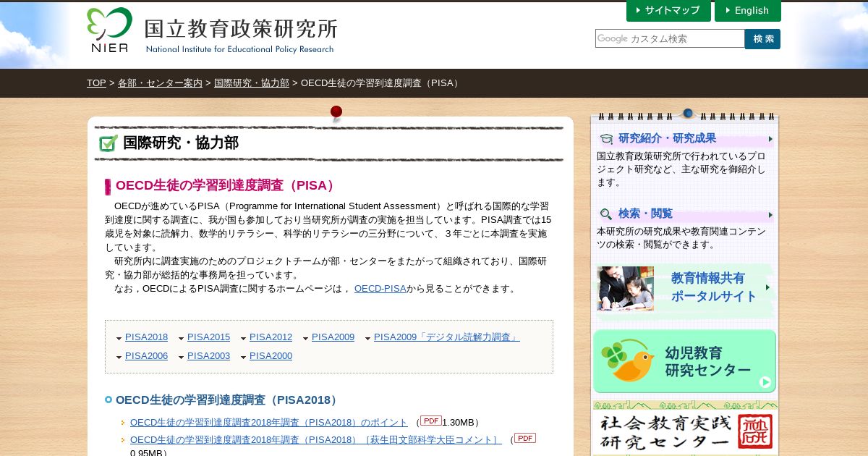The image size is (868, 456).
Task: Follow the OECD-PISA homepage link
Action: coord(380,288)
